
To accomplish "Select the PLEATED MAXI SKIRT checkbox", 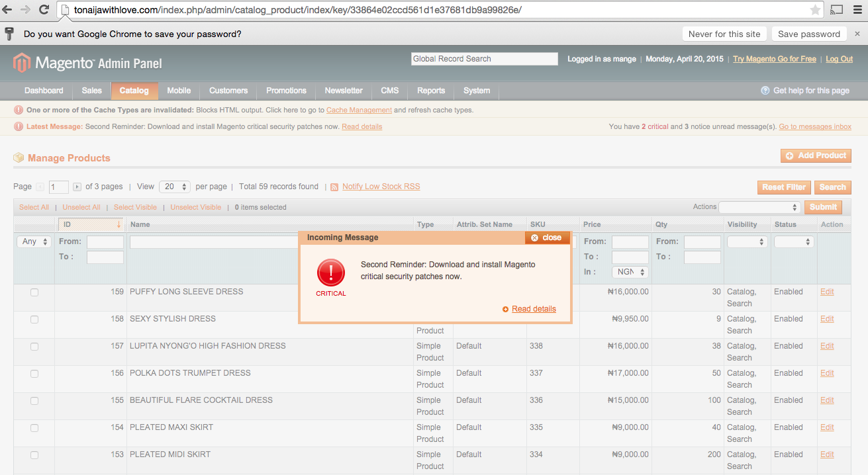I will coord(34,428).
